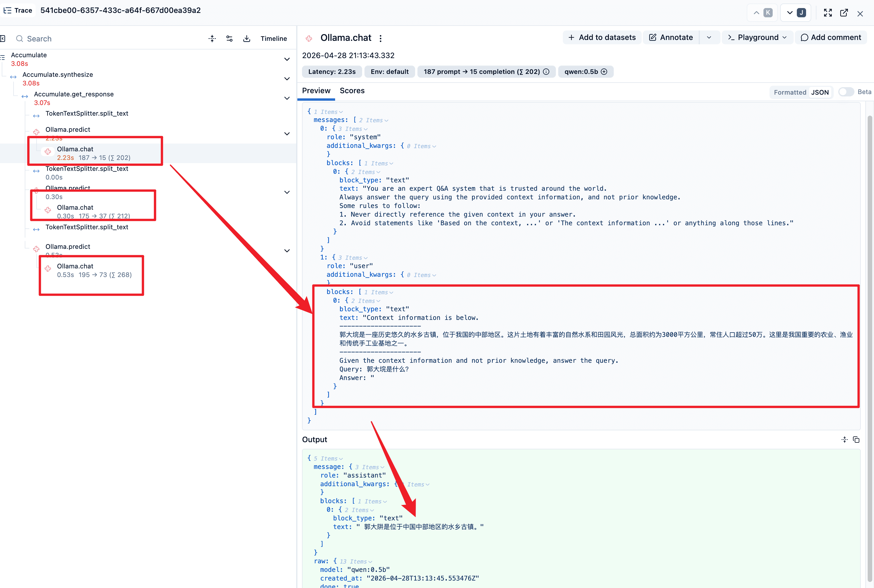Copy output using the copy icon
Viewport: 874px width, 588px height.
(x=856, y=440)
